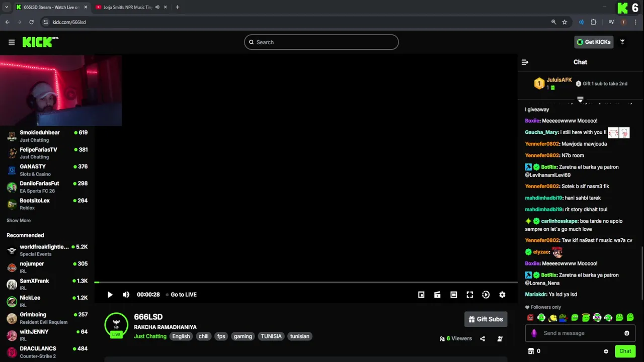This screenshot has height=362, width=644.
Task: Click the green Chat send button
Action: 625,351
